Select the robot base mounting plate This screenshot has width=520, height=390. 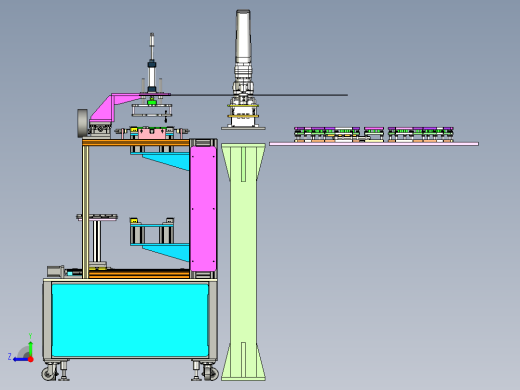pos(243,128)
